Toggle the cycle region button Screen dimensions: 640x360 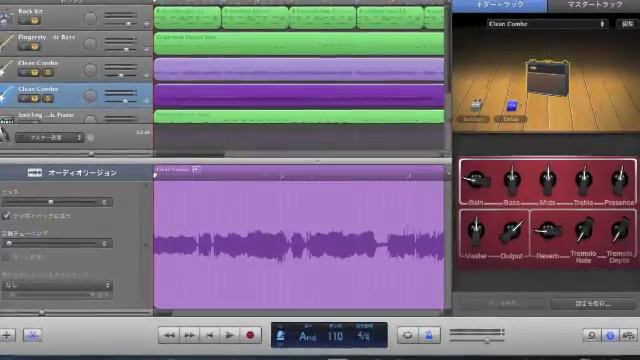407,335
